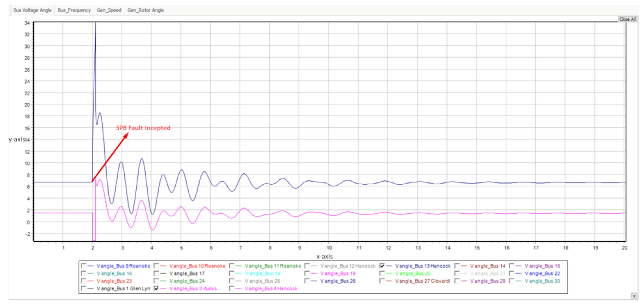Click the small dropdown arrow at bottom-right corner

(634, 296)
